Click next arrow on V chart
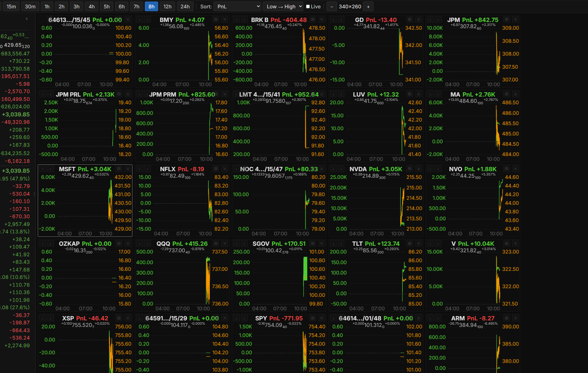The image size is (588, 373). [438, 244]
